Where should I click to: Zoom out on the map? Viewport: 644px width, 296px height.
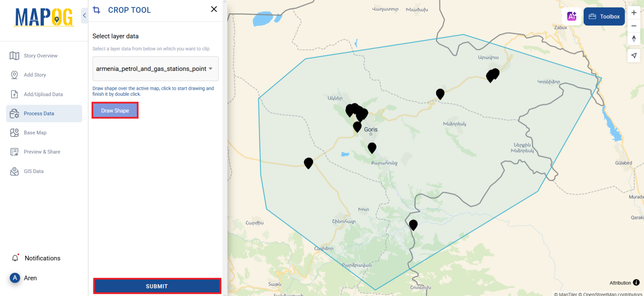coord(634,26)
